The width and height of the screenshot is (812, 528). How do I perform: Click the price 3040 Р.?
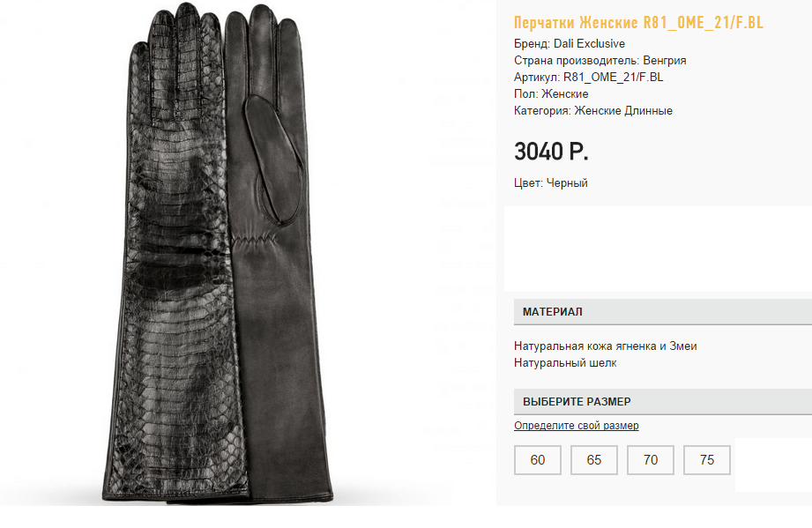552,152
